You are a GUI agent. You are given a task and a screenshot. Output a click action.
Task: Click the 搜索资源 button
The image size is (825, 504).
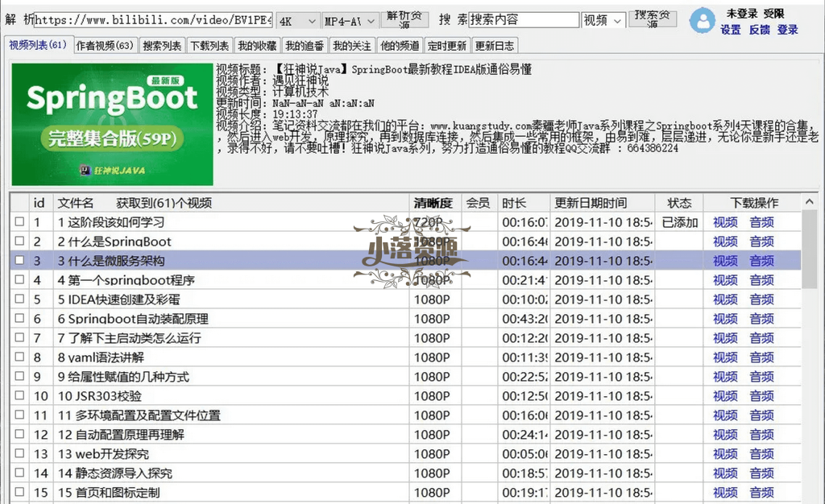pyautogui.click(x=652, y=19)
